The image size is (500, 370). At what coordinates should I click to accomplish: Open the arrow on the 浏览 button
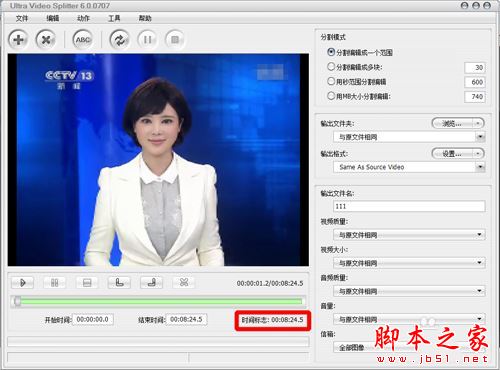point(478,124)
